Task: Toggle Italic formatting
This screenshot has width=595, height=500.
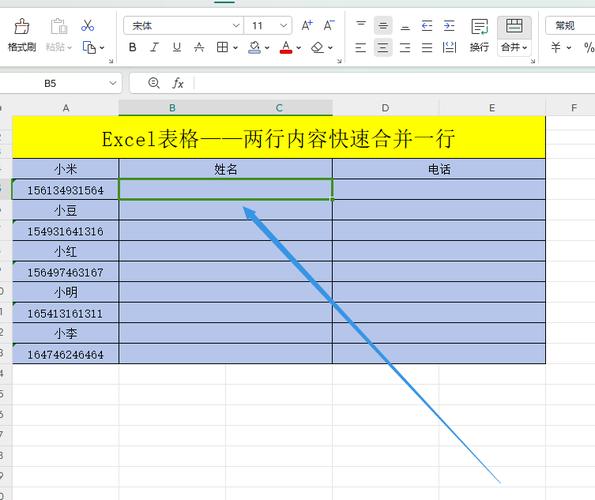Action: tap(154, 47)
